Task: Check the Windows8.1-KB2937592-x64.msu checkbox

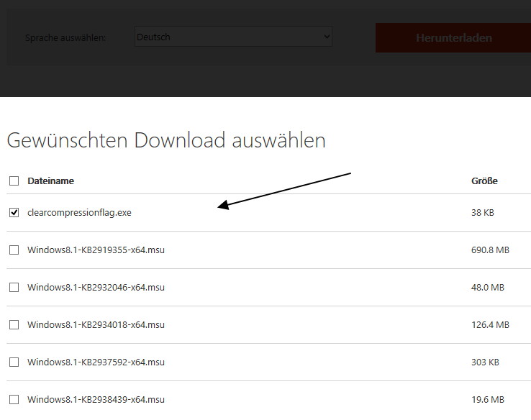Action: point(14,362)
